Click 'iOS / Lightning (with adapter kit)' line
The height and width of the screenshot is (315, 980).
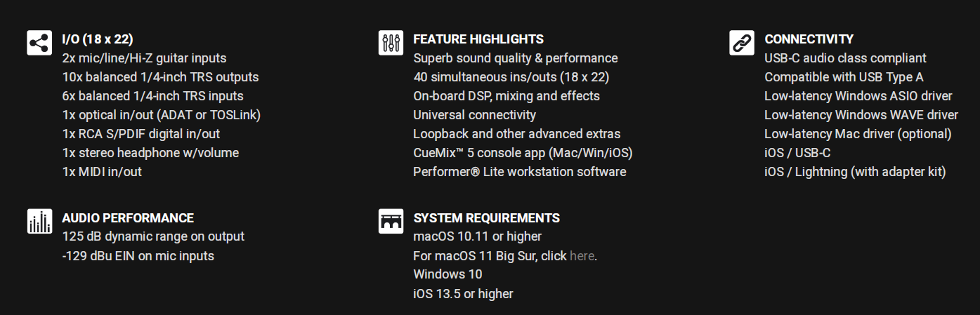pyautogui.click(x=855, y=172)
